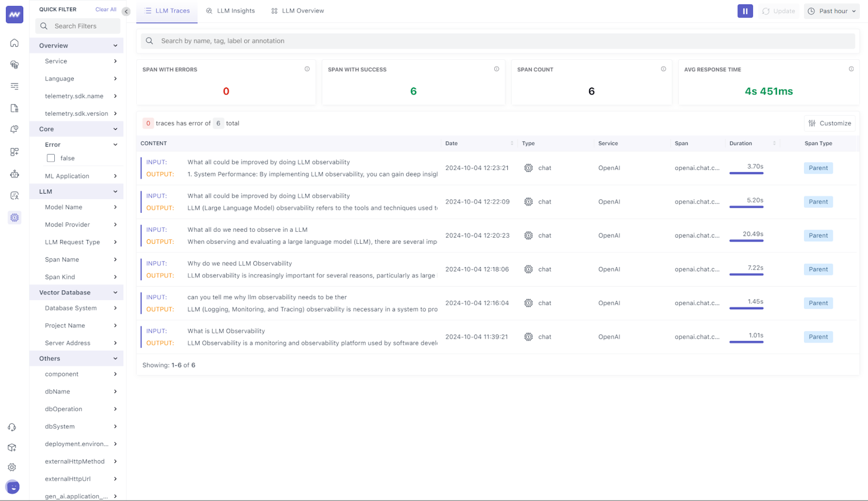
Task: Click the LLM chip icon in the sidebar
Action: click(14, 217)
